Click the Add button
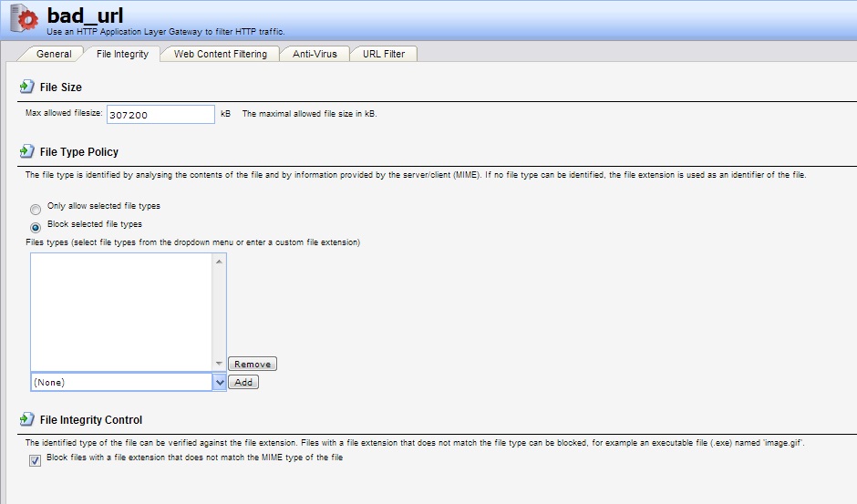The image size is (857, 504). (243, 382)
